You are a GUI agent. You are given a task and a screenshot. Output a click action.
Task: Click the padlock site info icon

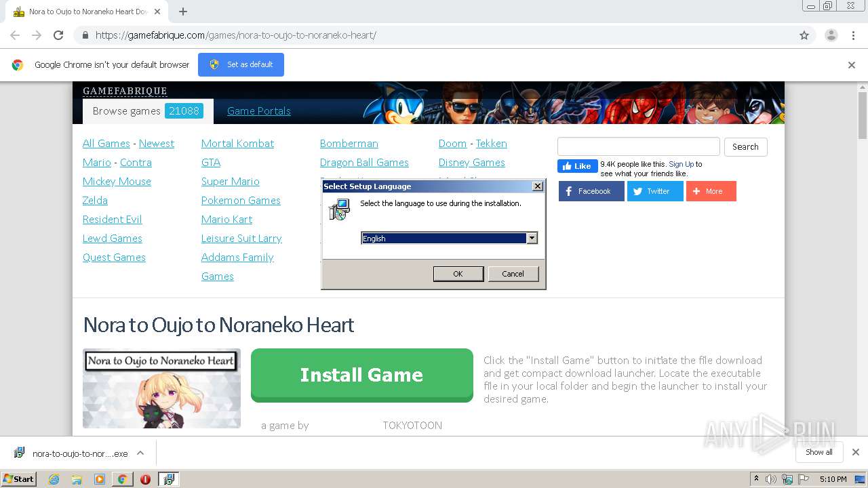(x=85, y=35)
